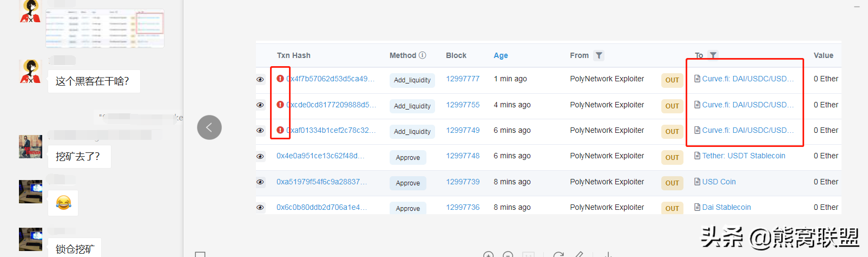Click the contract file icon before USD Coin
This screenshot has height=257, width=868.
[698, 182]
